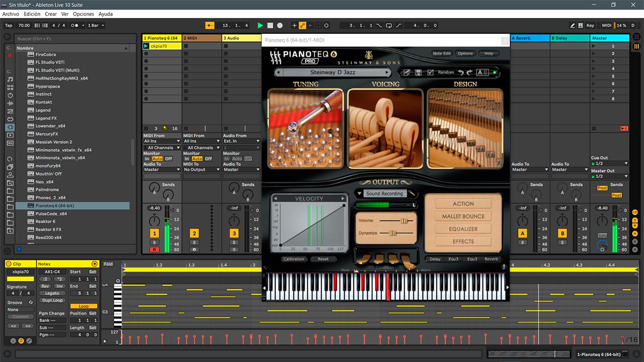Click Pianoteq Note Edit button
Viewport: 644px width, 362px height.
(x=442, y=54)
